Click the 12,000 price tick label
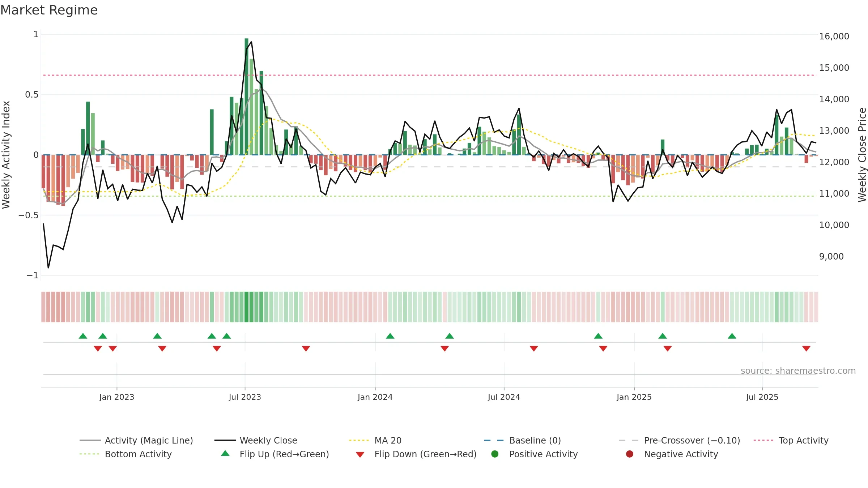868x488 pixels. (x=834, y=162)
